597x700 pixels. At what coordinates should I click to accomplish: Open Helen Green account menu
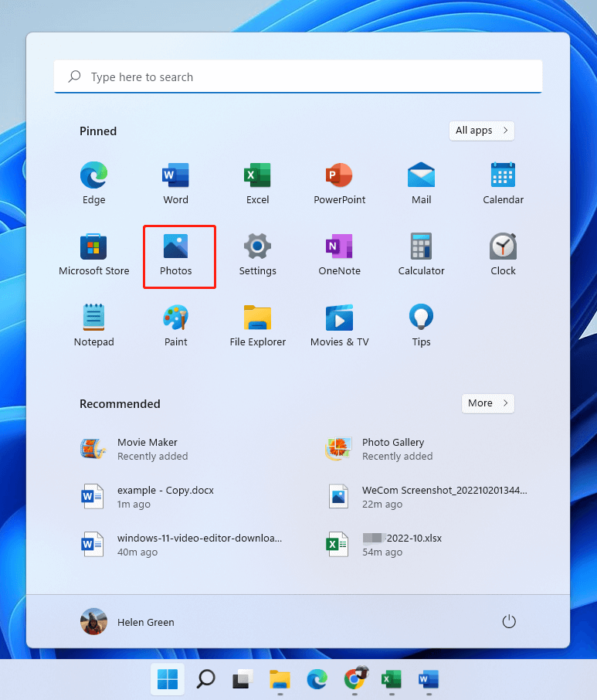(x=127, y=621)
